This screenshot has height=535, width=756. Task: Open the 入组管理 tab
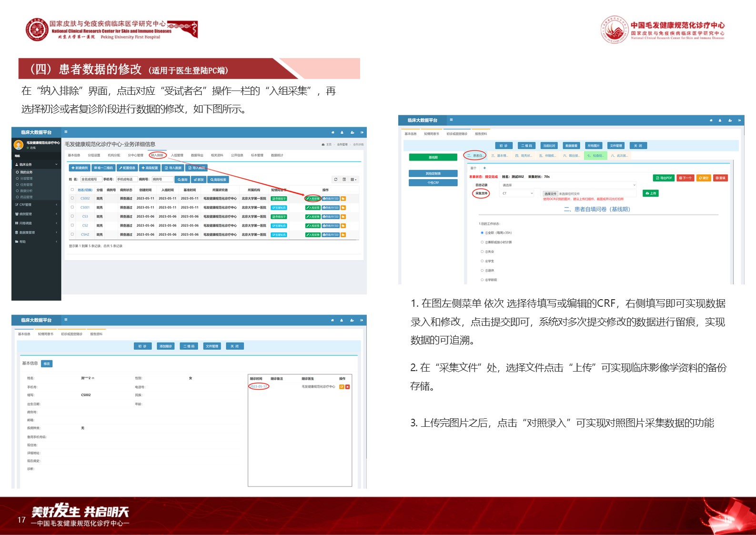(x=177, y=155)
